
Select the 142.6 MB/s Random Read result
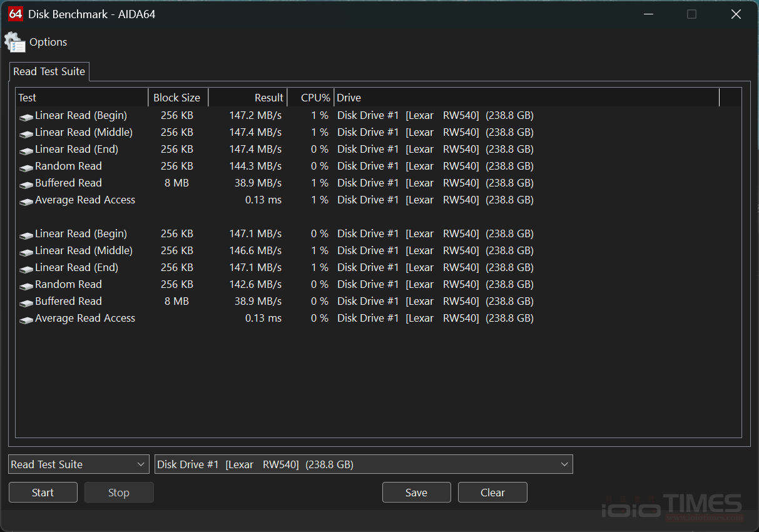[x=255, y=284]
